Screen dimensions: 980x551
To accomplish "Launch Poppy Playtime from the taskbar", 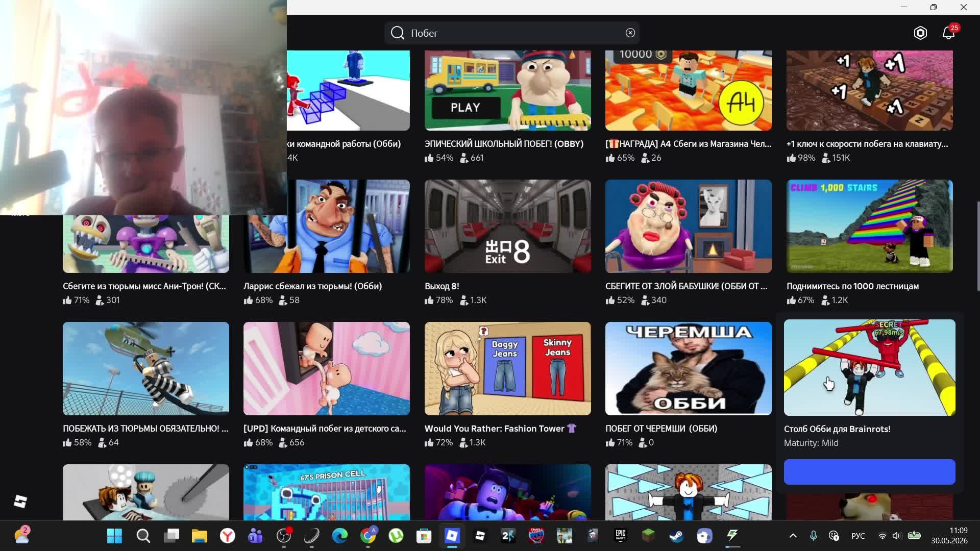I will 536,536.
